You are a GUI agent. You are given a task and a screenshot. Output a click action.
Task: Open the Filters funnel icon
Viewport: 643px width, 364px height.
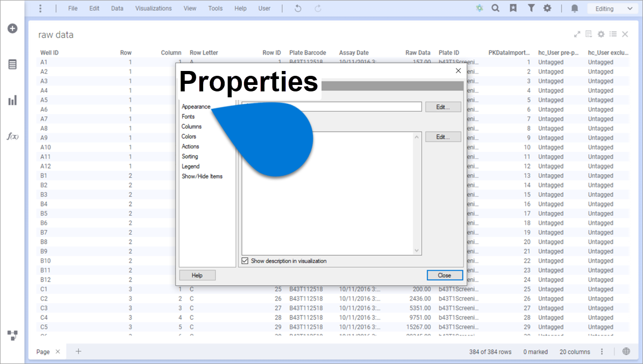(531, 8)
